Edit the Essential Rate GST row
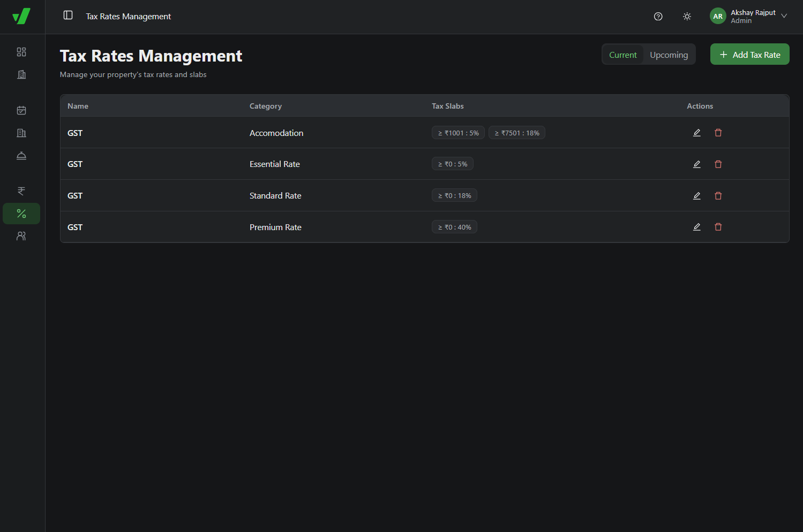This screenshot has width=803, height=532. click(697, 164)
